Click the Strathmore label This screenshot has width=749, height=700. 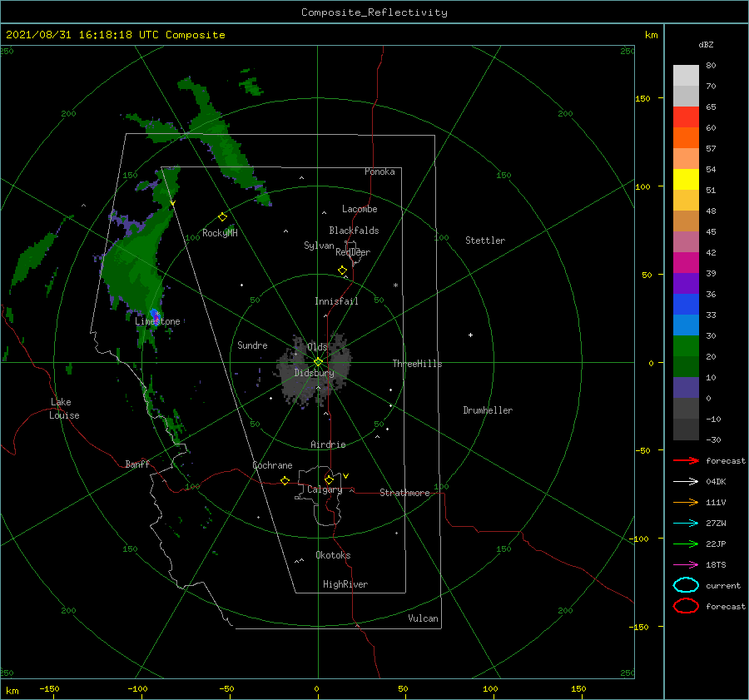pos(404,493)
